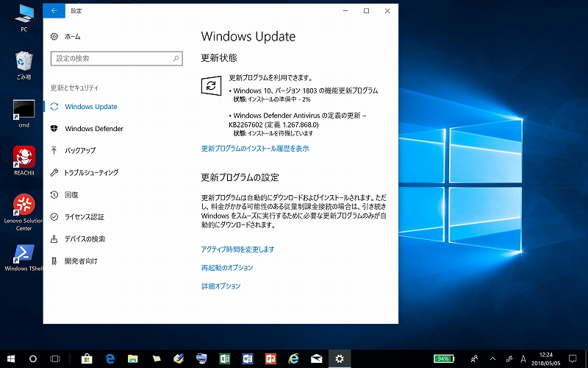Open the Windows Start menu
The width and height of the screenshot is (588, 368).
[11, 359]
